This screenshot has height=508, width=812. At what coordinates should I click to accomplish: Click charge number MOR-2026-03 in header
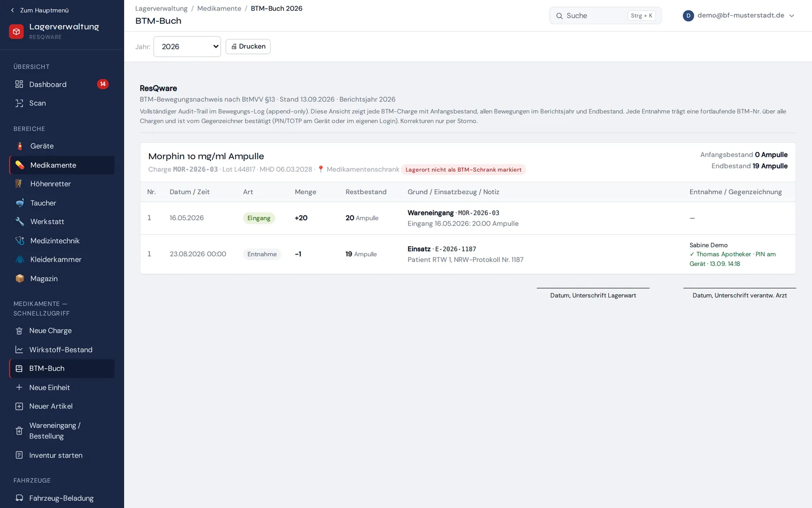[195, 169]
